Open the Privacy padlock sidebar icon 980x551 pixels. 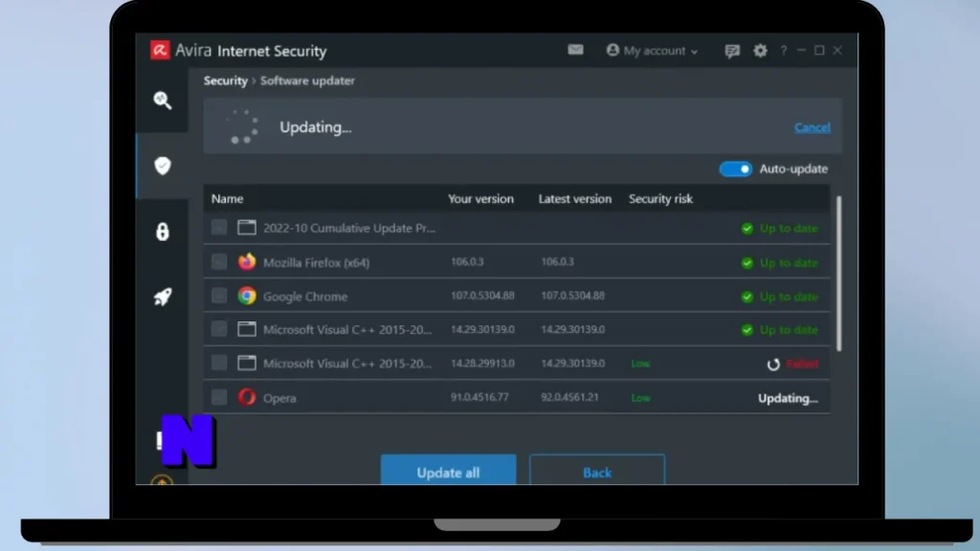click(163, 231)
